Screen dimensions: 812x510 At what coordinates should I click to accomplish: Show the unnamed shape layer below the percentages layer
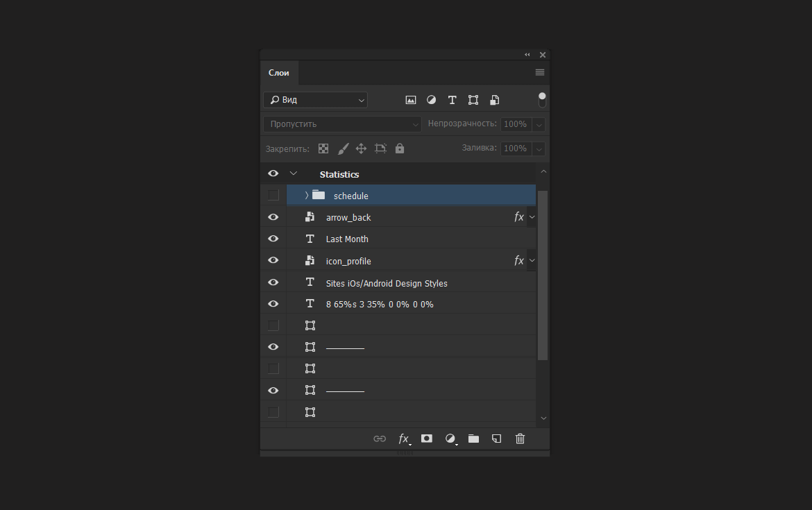pos(273,325)
